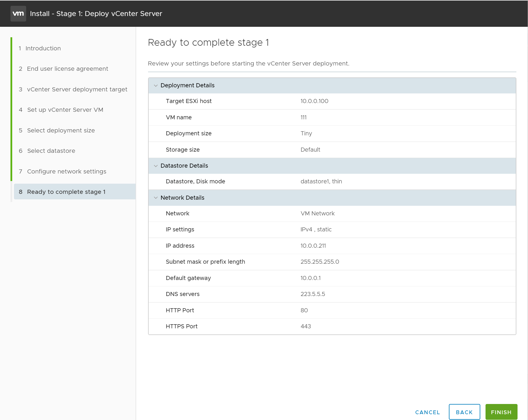Click the Network Details header label

[x=182, y=198]
